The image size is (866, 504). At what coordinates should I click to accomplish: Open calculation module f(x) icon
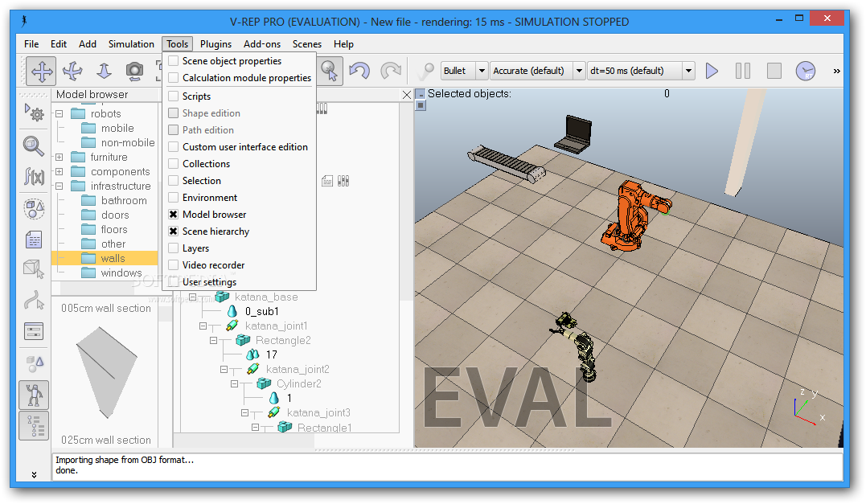pos(34,177)
